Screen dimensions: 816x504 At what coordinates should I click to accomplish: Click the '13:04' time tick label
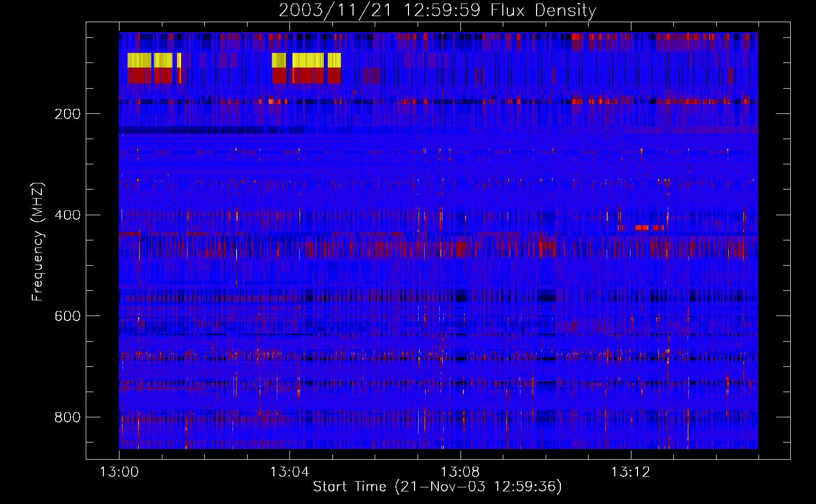[x=289, y=472]
